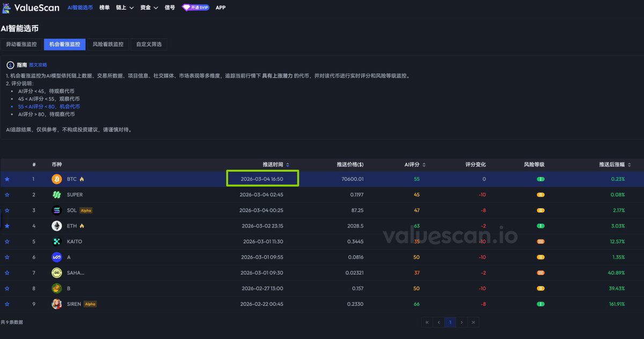Open the 榜单 nav item
Screen dimensions: 644x339
[x=105, y=8]
